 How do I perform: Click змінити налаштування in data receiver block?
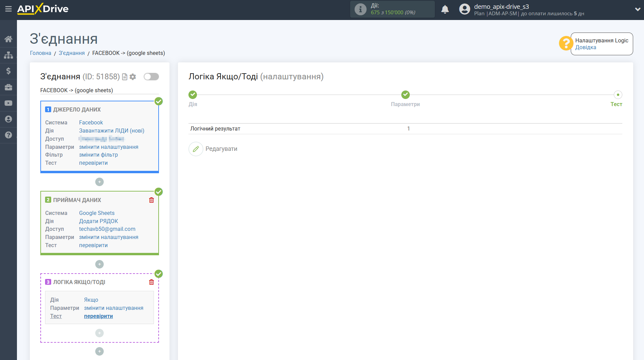click(x=108, y=237)
